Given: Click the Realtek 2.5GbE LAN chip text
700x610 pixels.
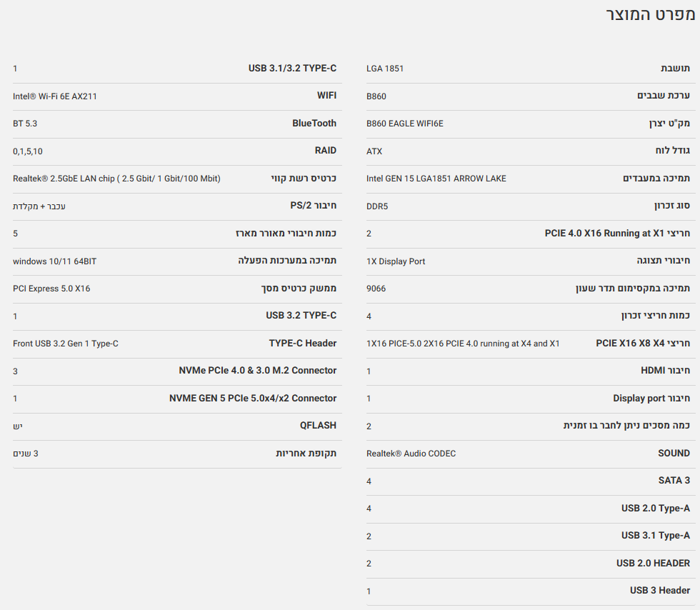Looking at the screenshot, I should coord(116,179).
